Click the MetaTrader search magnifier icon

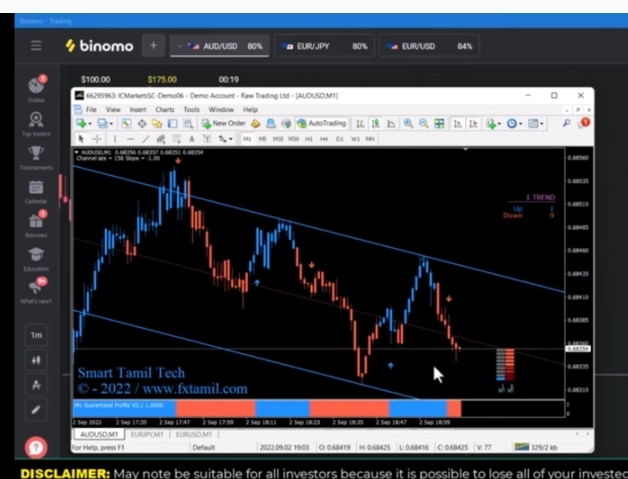[567, 123]
